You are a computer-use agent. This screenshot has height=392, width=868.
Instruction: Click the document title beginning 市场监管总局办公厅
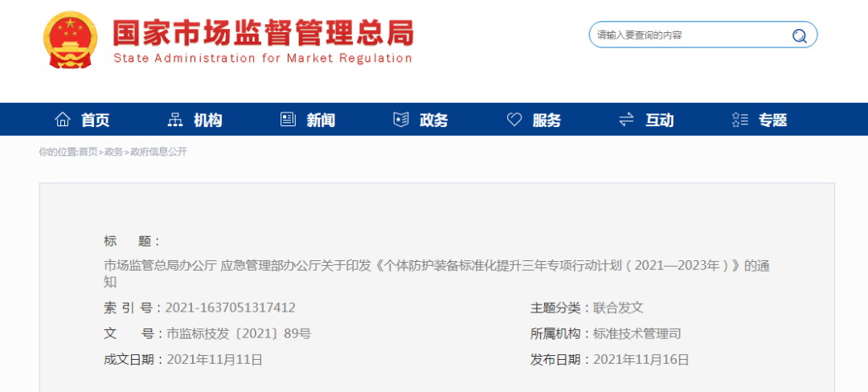pos(436,274)
